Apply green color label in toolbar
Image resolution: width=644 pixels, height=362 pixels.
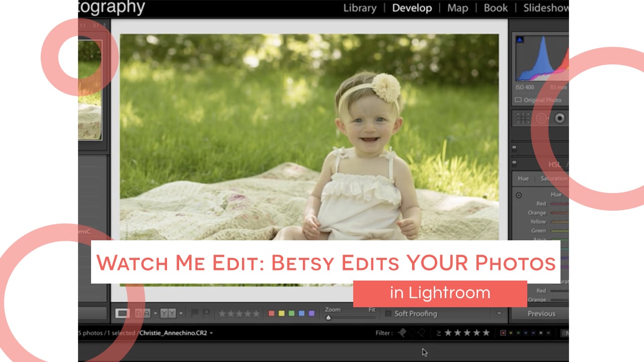[x=291, y=313]
